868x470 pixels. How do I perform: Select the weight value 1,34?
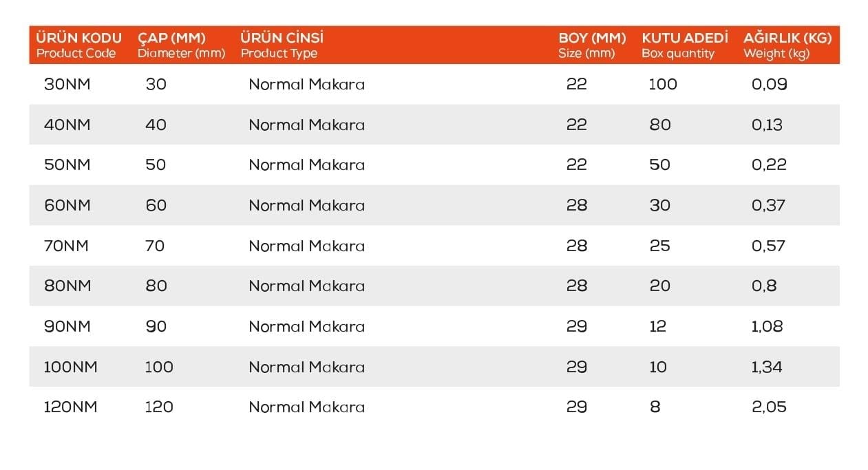pos(767,367)
